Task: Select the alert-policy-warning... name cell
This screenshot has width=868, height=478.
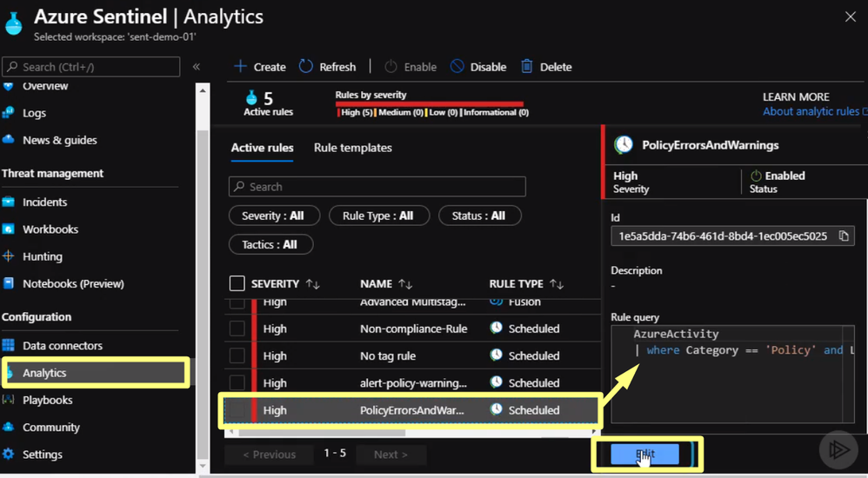Action: pos(413,383)
